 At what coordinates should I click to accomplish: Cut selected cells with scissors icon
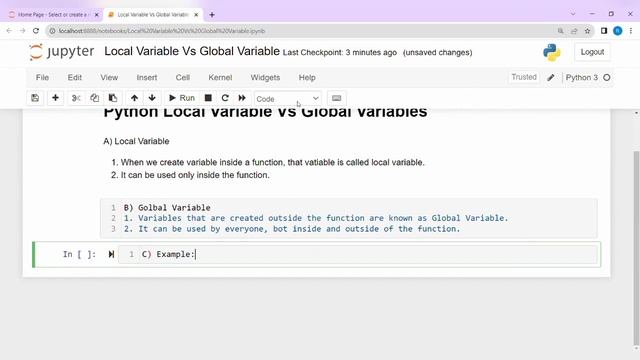(76, 98)
